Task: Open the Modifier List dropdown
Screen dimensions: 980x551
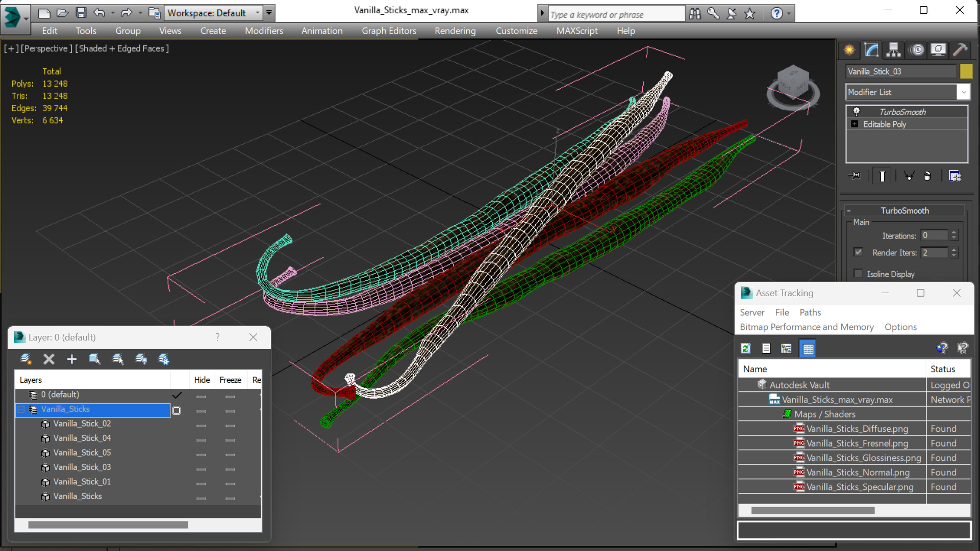Action: [x=963, y=92]
